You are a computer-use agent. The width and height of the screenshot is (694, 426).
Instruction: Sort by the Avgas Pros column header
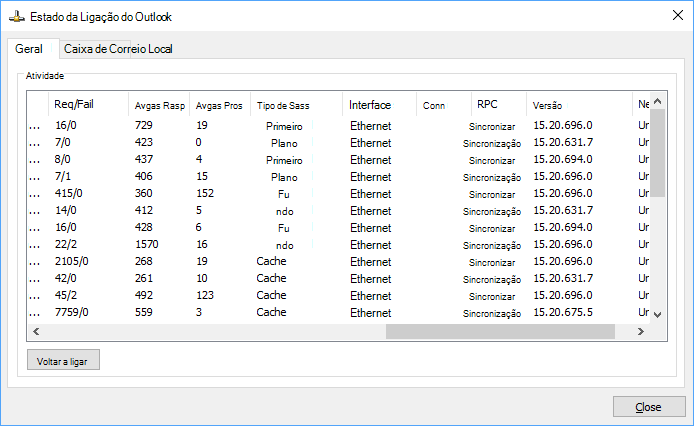pyautogui.click(x=220, y=105)
